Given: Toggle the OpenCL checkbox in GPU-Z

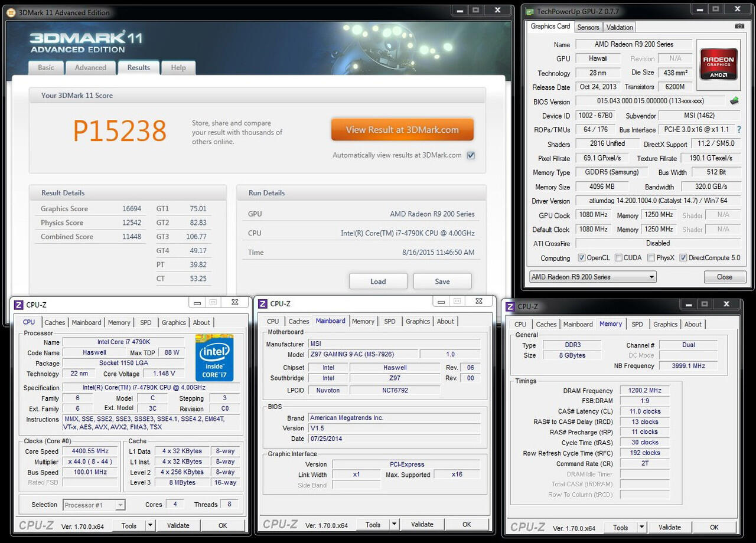Looking at the screenshot, I should tap(581, 258).
